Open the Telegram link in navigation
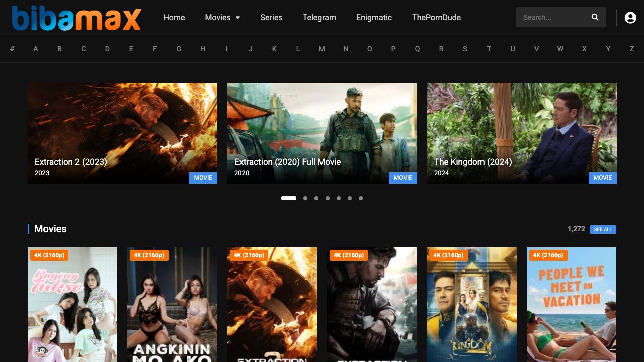Screen dimensions: 644x362 point(319,17)
